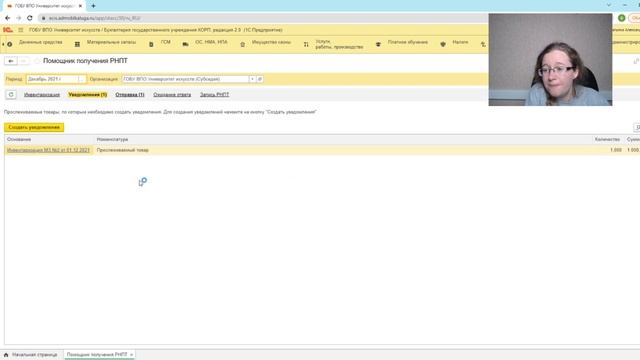Viewport: 640px width, 360px height.
Task: Switch to the Ожидание ответа step
Action: [x=172, y=95]
